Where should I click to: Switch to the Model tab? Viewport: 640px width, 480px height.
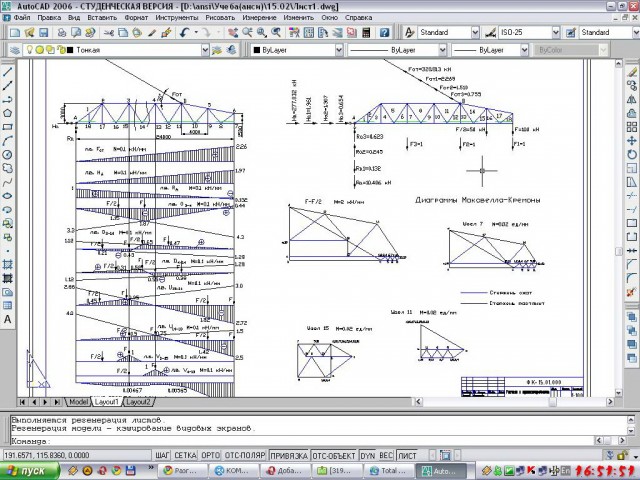pyautogui.click(x=78, y=402)
